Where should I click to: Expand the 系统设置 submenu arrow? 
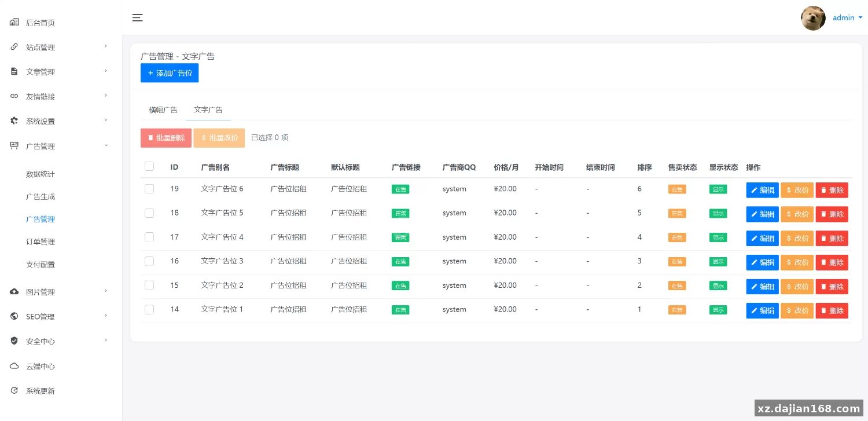pos(106,120)
